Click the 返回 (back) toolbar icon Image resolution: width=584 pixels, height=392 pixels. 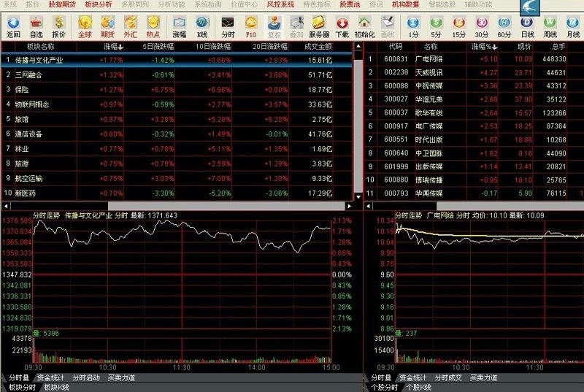click(13, 26)
